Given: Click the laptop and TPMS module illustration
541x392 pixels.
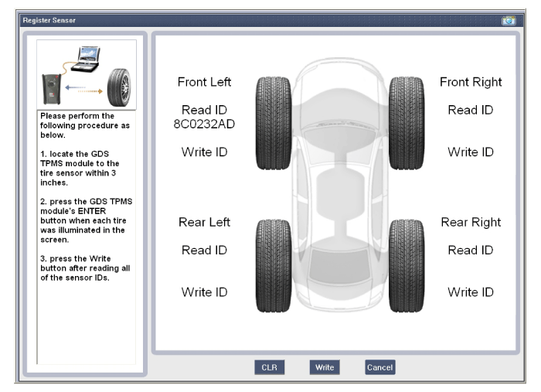Looking at the screenshot, I should (x=87, y=75).
